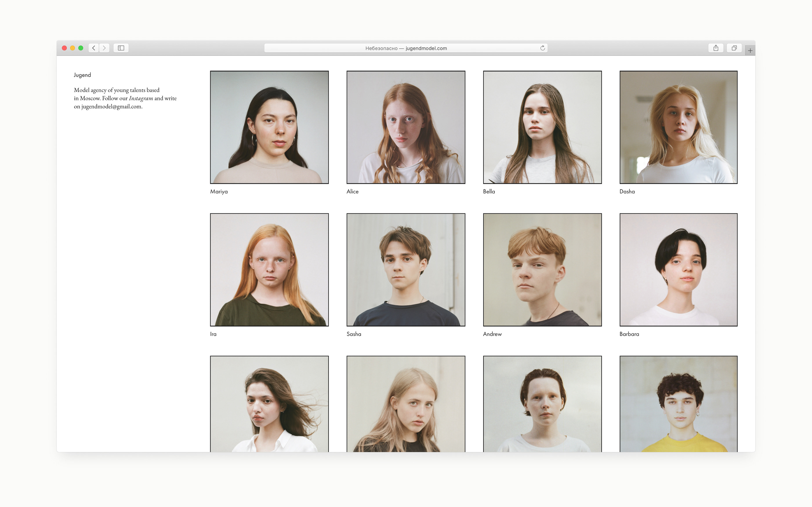Open Andrew's portrait thumbnail
Image resolution: width=812 pixels, height=507 pixels.
coord(542,270)
